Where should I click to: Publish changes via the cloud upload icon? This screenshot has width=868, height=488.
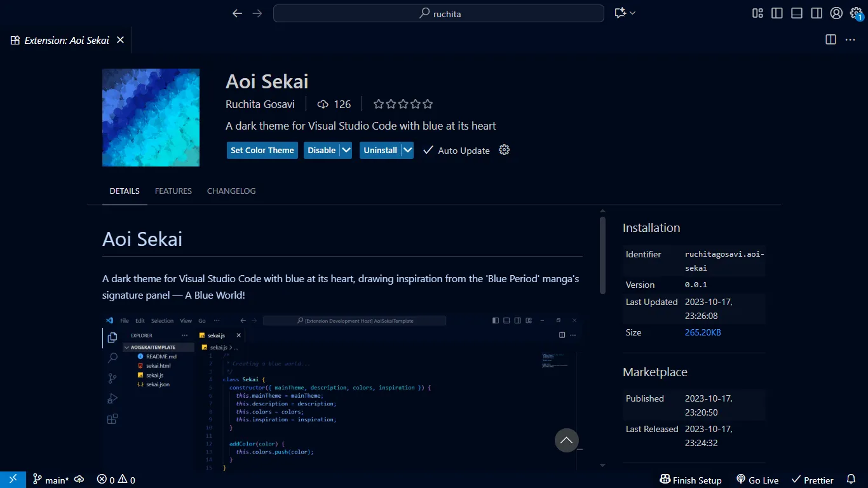[79, 479]
